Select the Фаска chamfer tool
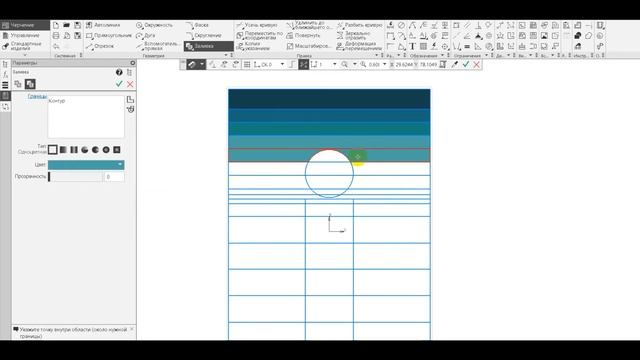This screenshot has width=640, height=360. coord(198,25)
